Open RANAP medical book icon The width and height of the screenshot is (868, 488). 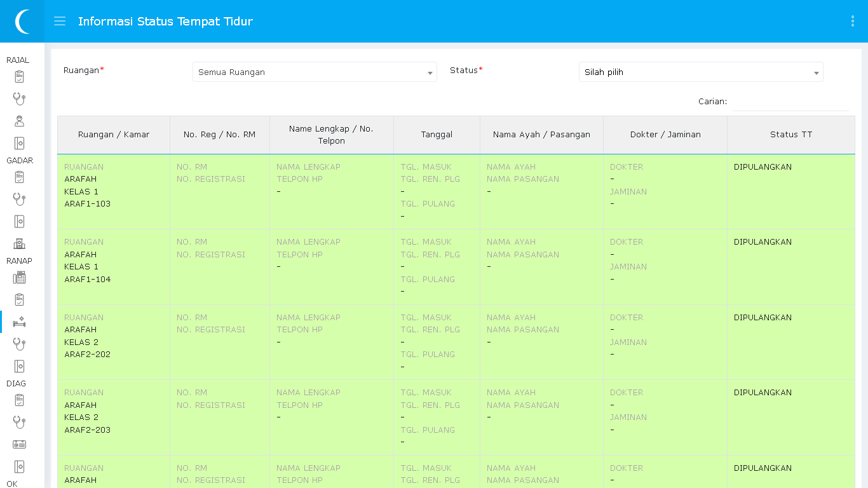coord(19,366)
